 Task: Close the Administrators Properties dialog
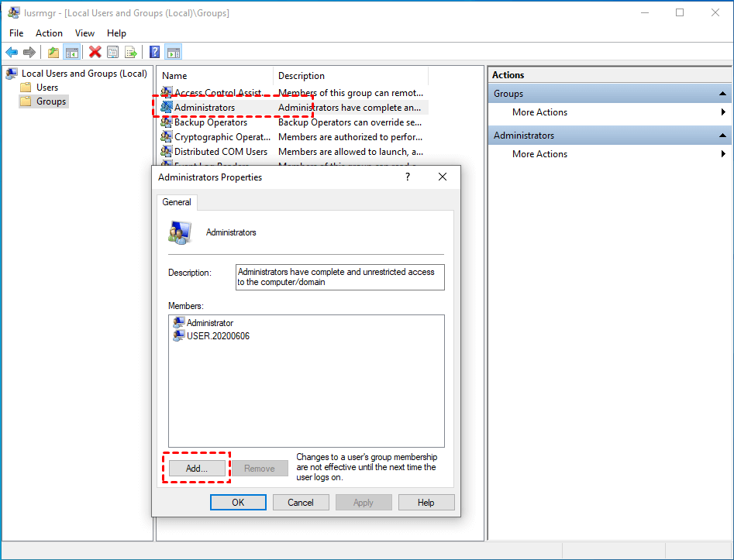(x=443, y=177)
